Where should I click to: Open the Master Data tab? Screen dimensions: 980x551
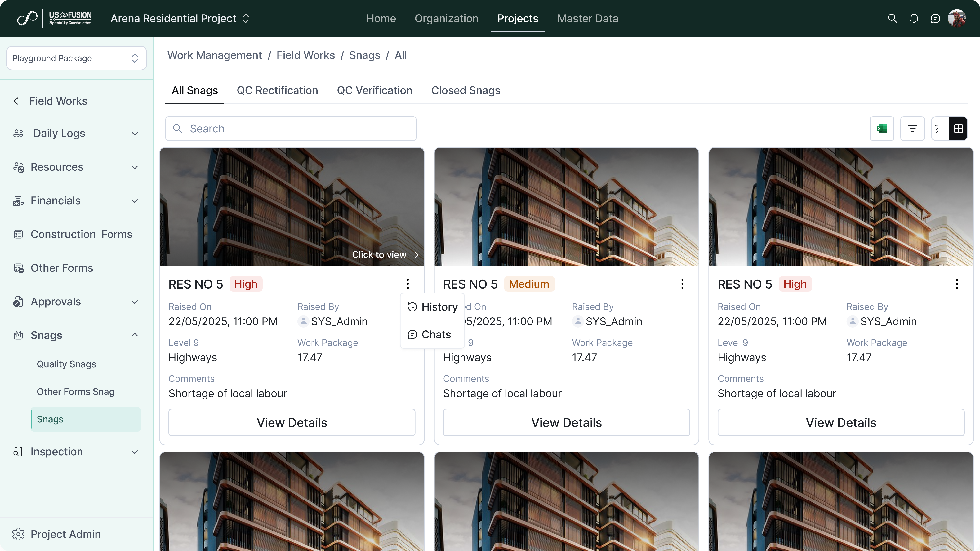coord(588,18)
